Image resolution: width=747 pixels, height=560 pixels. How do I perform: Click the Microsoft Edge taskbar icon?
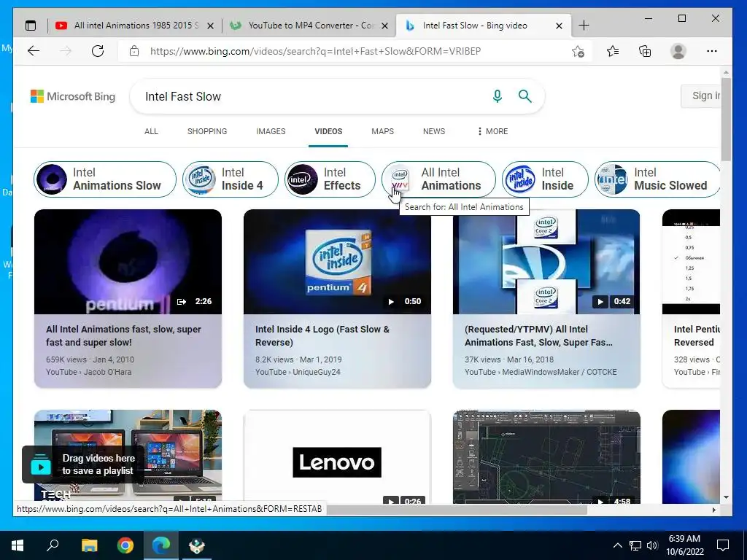(x=161, y=545)
